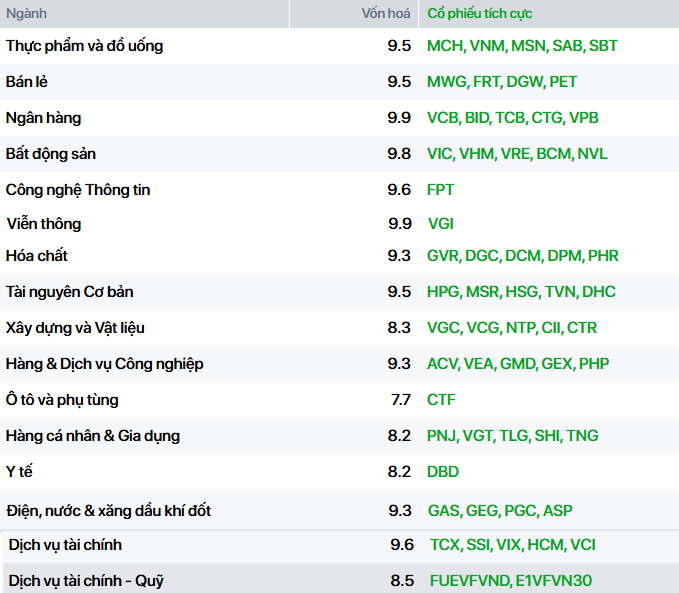Click the Cổ phiếu tích cực column header

click(549, 14)
